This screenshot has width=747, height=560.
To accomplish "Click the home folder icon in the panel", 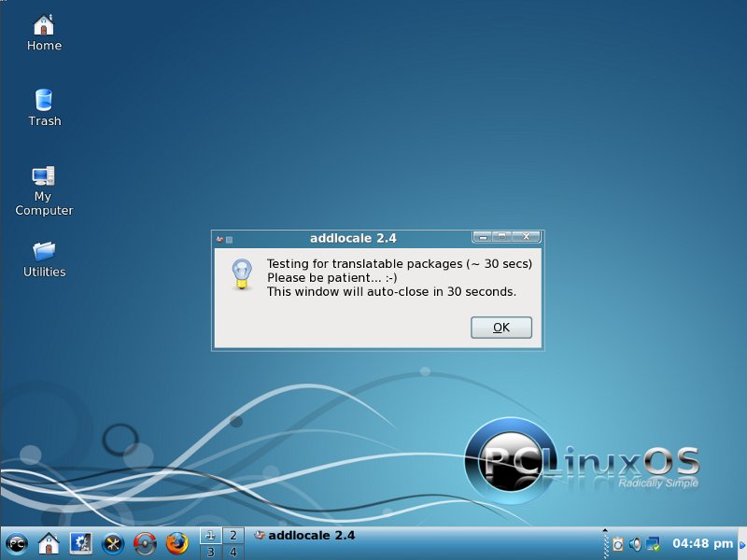I will pos(49,543).
